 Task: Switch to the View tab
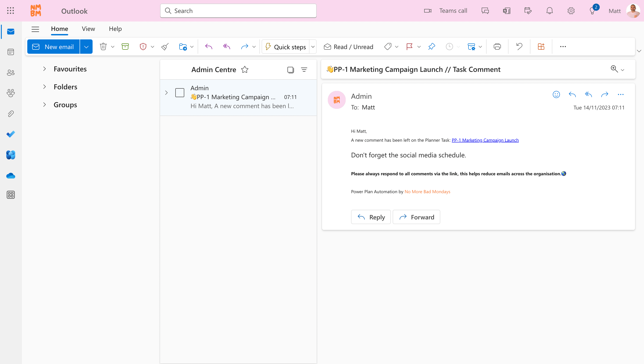point(88,29)
